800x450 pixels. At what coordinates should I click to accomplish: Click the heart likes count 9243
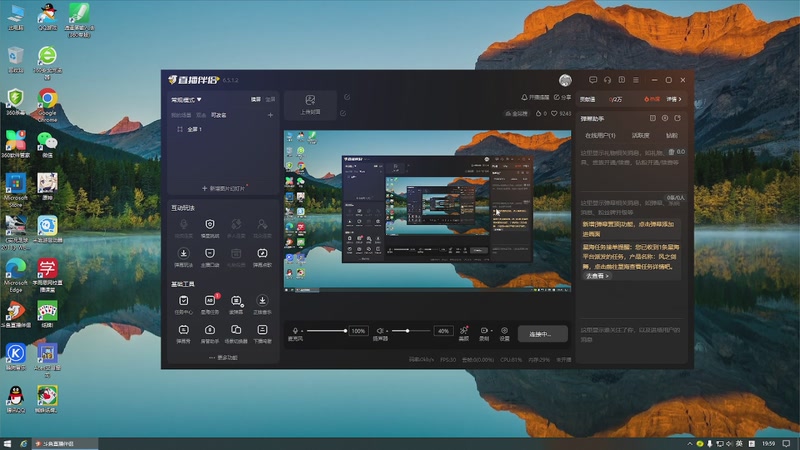click(561, 113)
